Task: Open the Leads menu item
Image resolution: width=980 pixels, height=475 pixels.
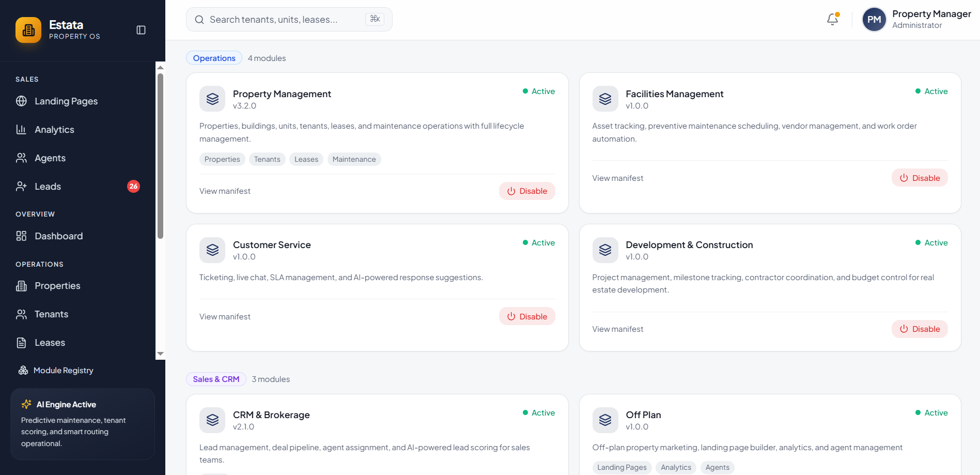Action: pyautogui.click(x=77, y=187)
